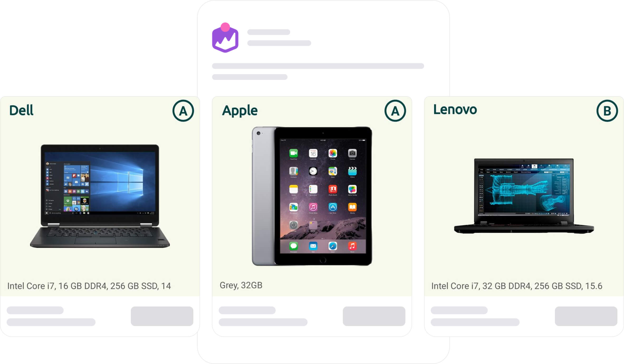This screenshot has width=624, height=364.
Task: Click the gray button on the Dell card
Action: click(x=162, y=316)
